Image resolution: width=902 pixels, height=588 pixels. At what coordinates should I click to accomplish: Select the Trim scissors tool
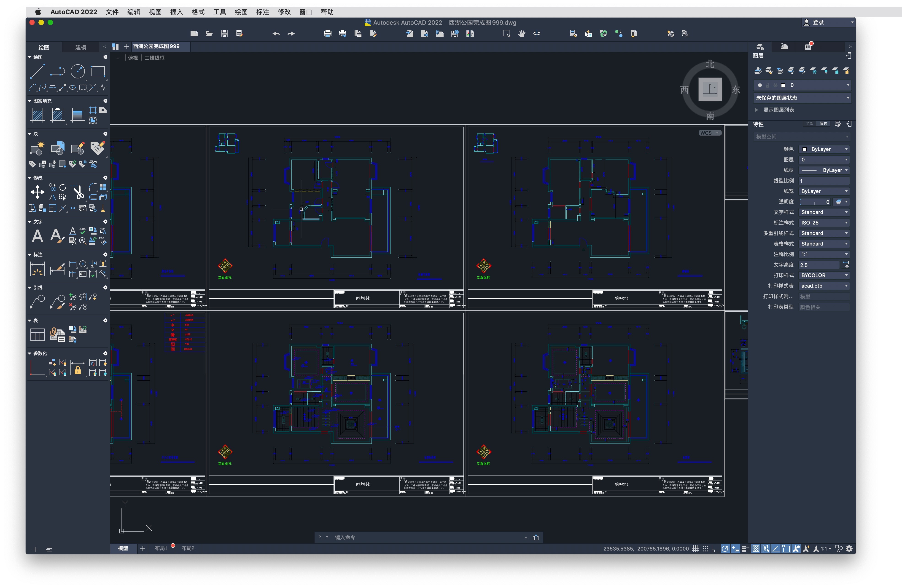(78, 192)
